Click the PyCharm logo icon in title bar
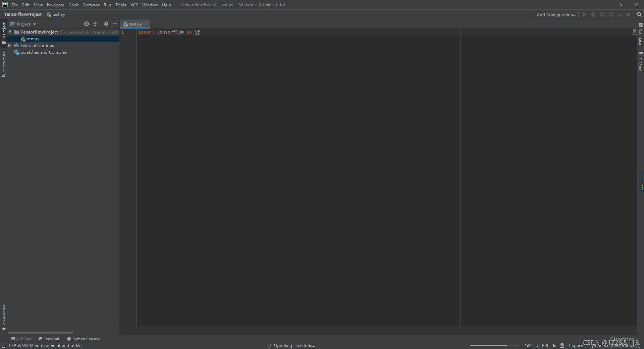Viewport: 644px width, 349px height. click(5, 5)
